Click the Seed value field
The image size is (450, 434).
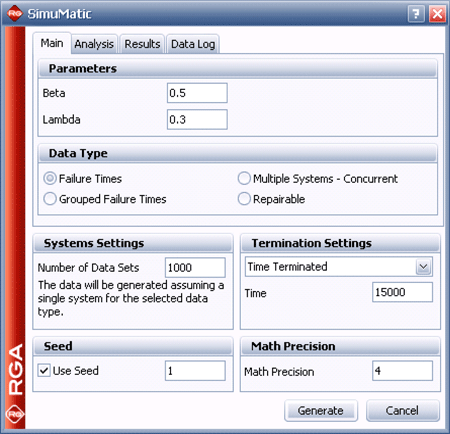pos(195,371)
